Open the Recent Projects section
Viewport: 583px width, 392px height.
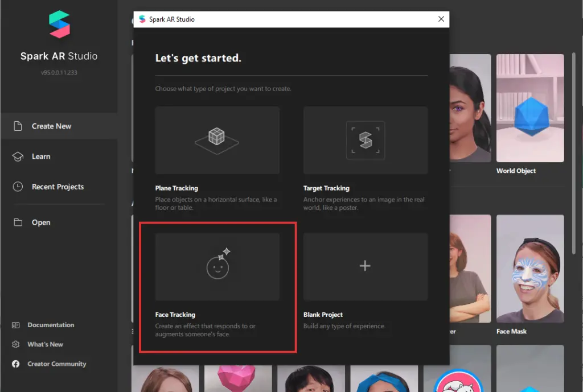[x=58, y=187]
